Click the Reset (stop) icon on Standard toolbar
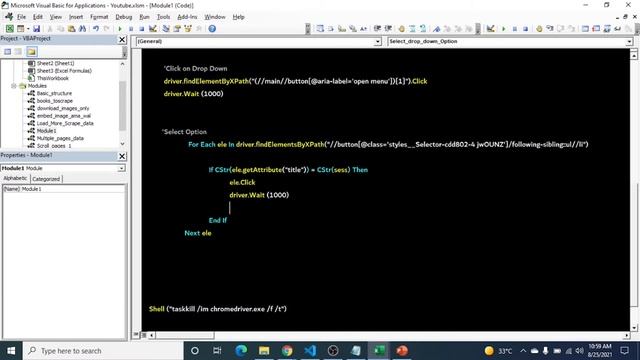The width and height of the screenshot is (640, 360). click(142, 29)
